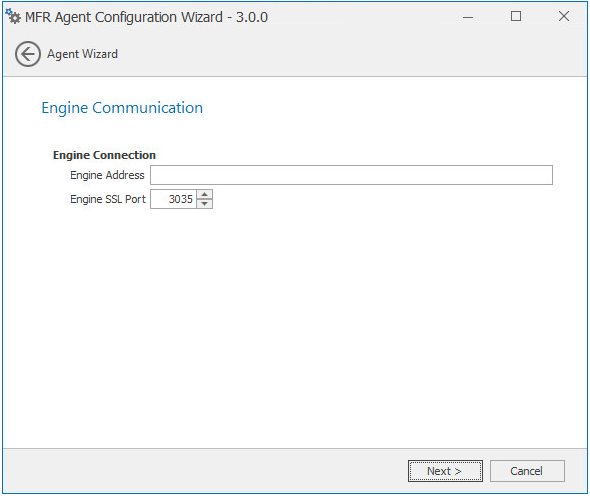
Task: Click the window title MFR Agent Configuration Wizard
Action: coord(124,17)
